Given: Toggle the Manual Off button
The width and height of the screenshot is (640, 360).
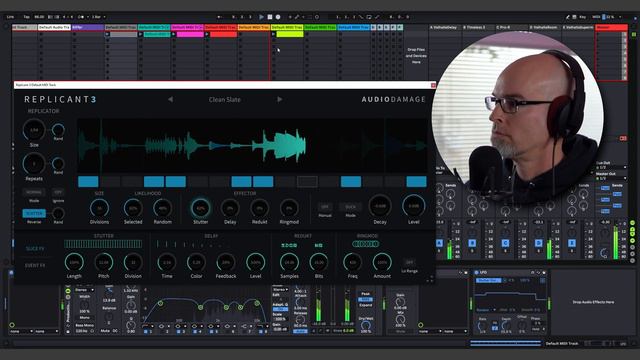Looking at the screenshot, I should (x=325, y=207).
